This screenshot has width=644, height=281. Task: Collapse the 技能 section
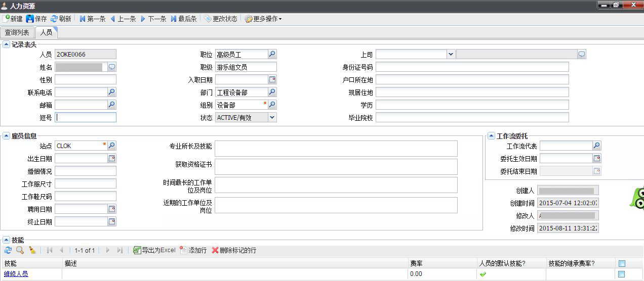[x=6, y=240]
